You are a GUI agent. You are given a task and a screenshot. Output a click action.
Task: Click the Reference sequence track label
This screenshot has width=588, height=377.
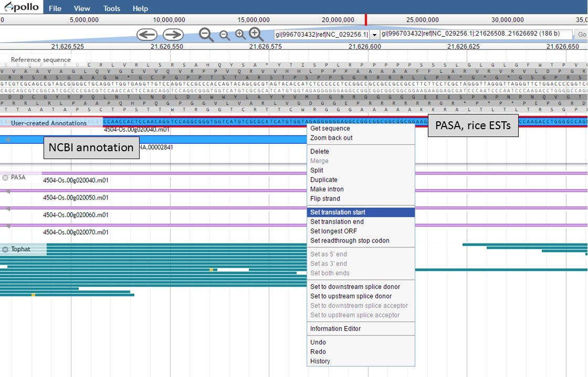point(40,60)
